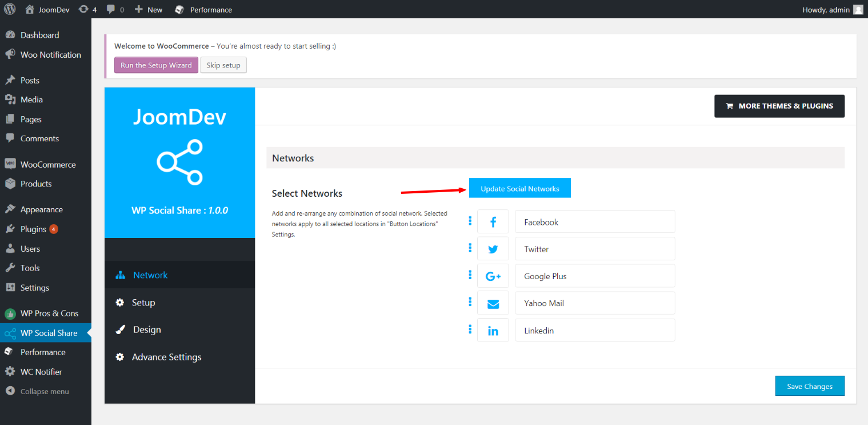
Task: Click Skip setup button
Action: 223,65
